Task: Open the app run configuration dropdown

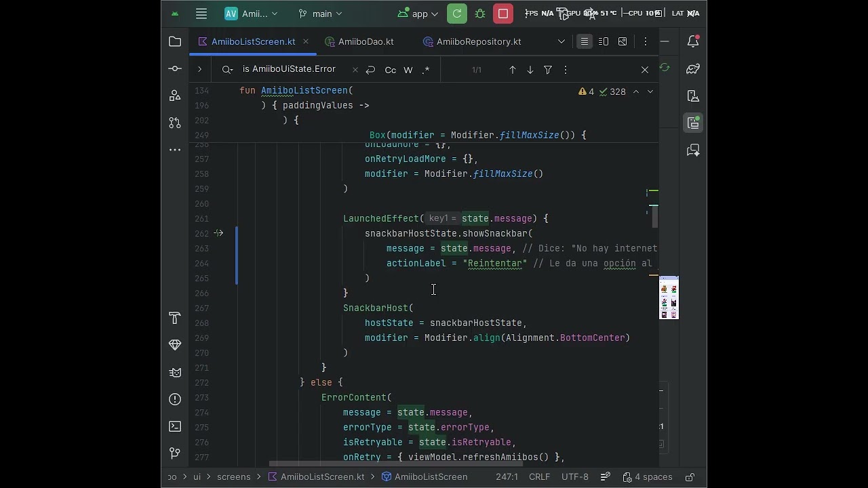Action: click(x=418, y=14)
